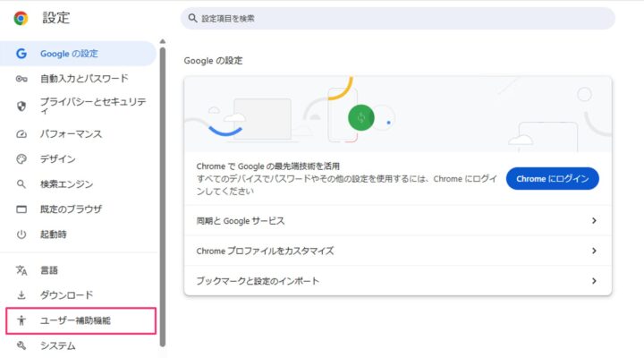Image resolution: width=644 pixels, height=358 pixels.
Task: Open プライバシーとセキュリティ settings
Action: 78,106
